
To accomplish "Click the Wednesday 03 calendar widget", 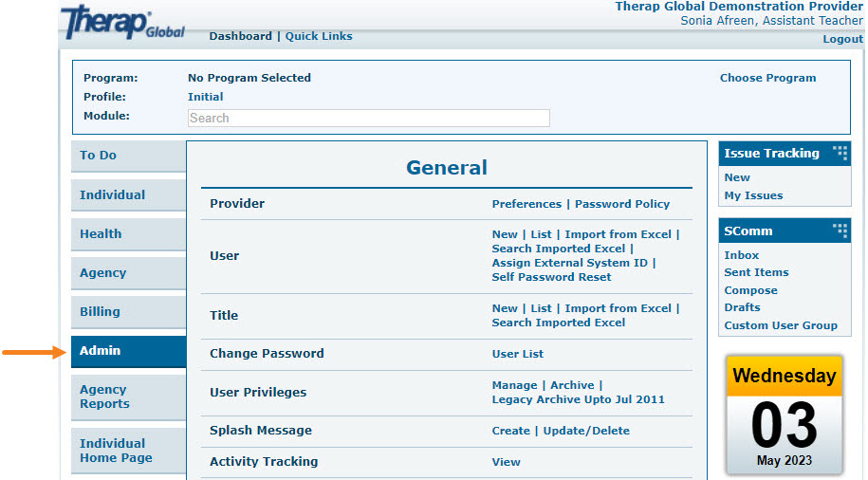I will coord(785,414).
